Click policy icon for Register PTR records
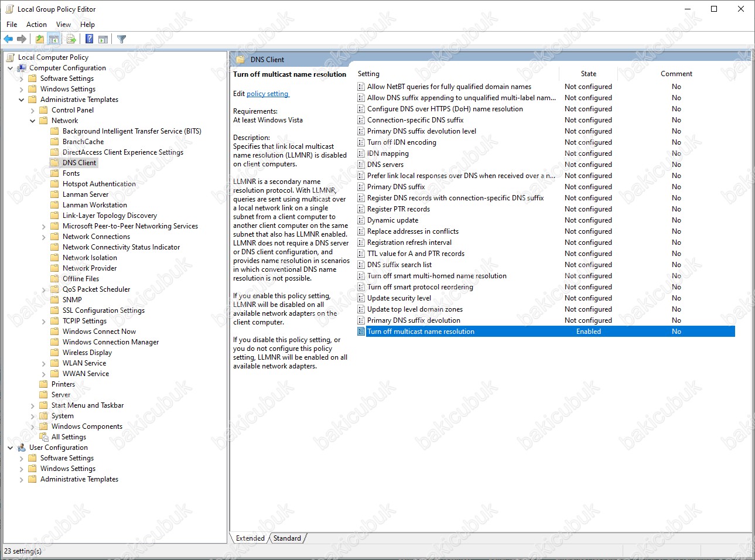Image resolution: width=755 pixels, height=560 pixels. click(x=361, y=209)
